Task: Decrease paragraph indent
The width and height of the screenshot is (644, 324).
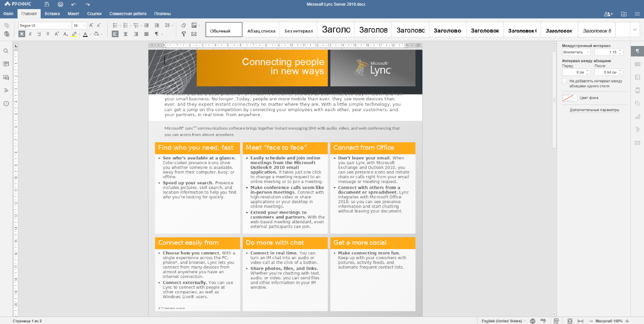Action: point(146,25)
